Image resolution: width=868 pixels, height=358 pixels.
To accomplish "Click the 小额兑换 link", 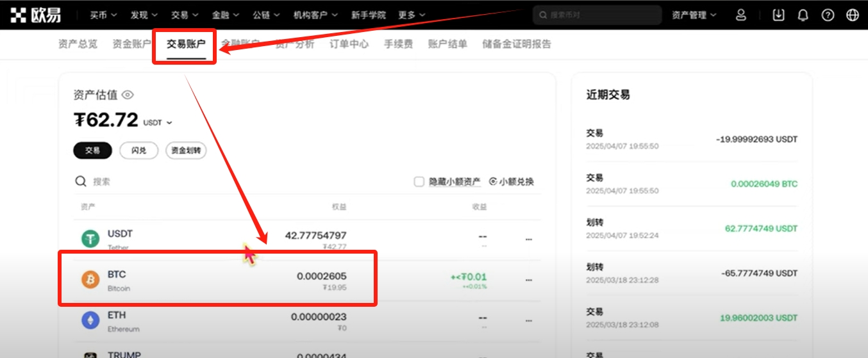I will click(512, 181).
